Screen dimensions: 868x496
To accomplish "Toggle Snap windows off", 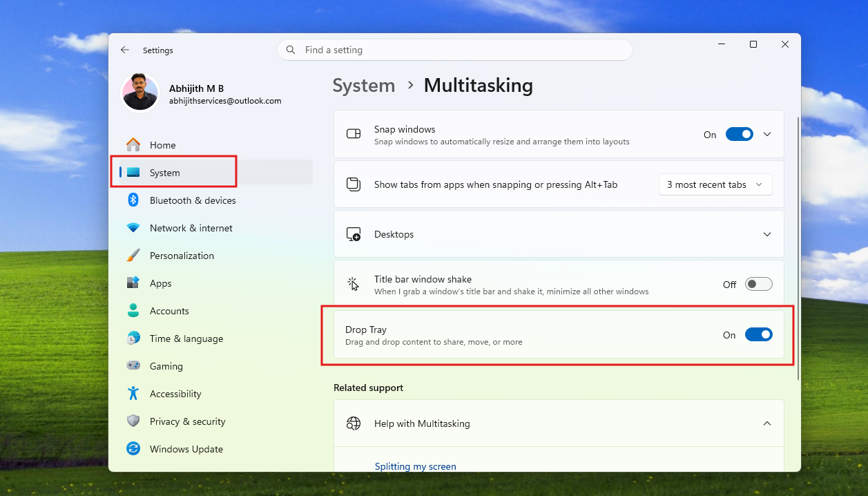I will pyautogui.click(x=740, y=134).
